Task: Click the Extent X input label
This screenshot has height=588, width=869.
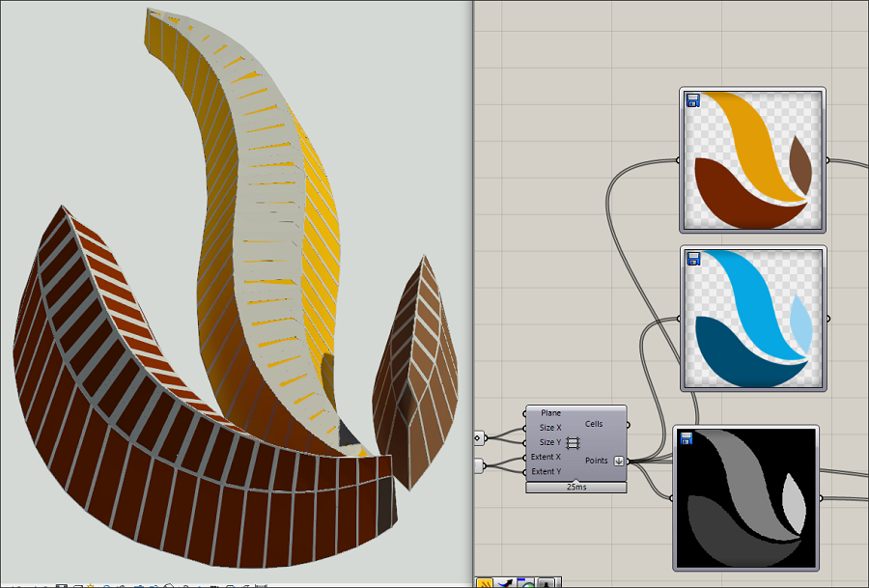Action: (x=546, y=457)
